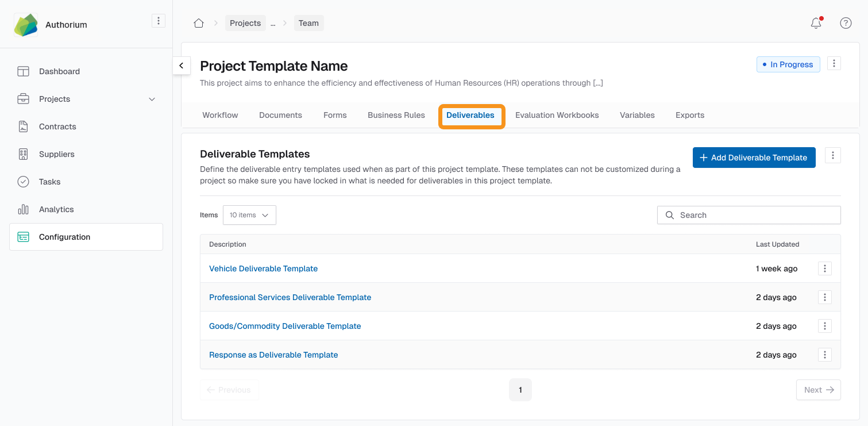868x426 pixels.
Task: Open the help question mark icon
Action: [846, 23]
